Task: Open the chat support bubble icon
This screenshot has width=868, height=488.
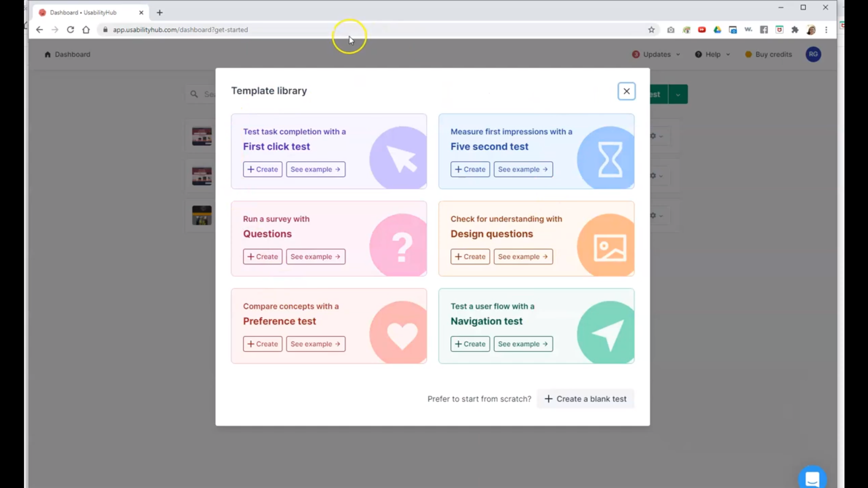Action: pyautogui.click(x=812, y=478)
